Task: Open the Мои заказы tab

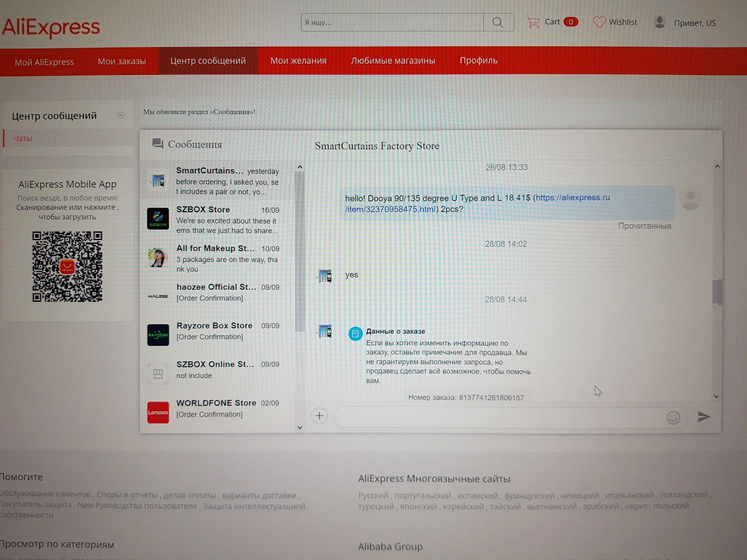Action: pos(122,61)
